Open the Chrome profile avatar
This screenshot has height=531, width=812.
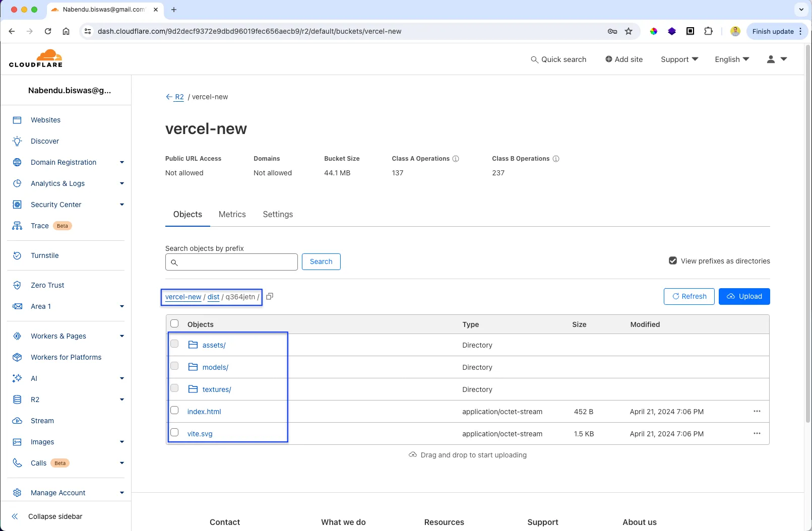pos(735,31)
